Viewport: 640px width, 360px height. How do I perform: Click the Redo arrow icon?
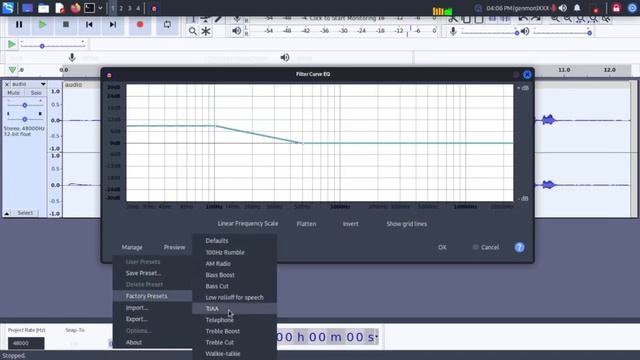pos(536,19)
